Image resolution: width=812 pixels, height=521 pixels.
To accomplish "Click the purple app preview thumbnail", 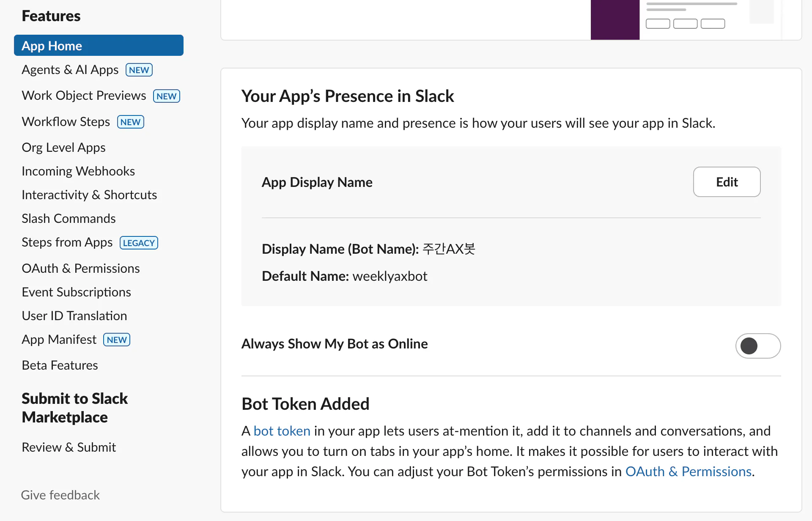I will click(x=615, y=20).
